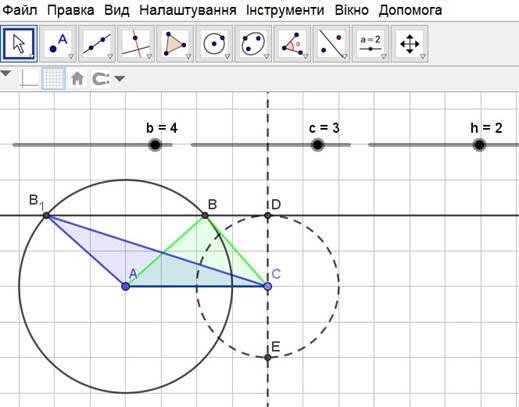519x407 pixels.
Task: Select point C in the drawing
Action: (267, 286)
